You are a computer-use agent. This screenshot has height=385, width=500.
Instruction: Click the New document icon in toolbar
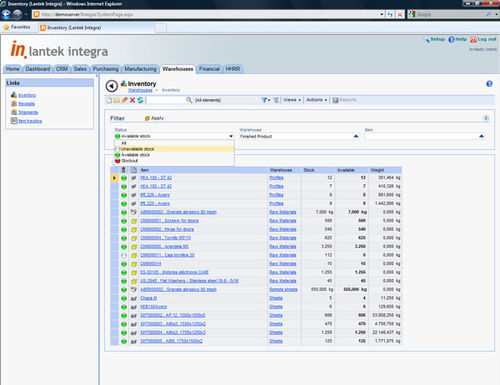click(x=109, y=100)
